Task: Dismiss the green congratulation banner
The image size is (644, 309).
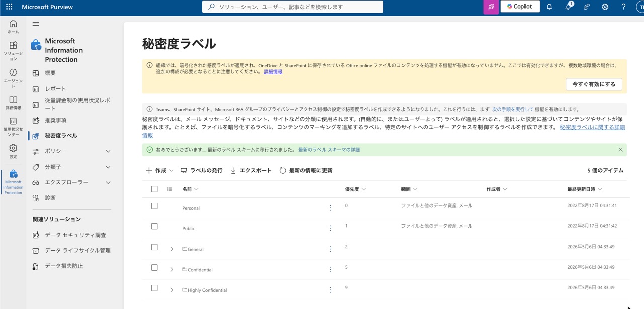Action: (x=620, y=150)
